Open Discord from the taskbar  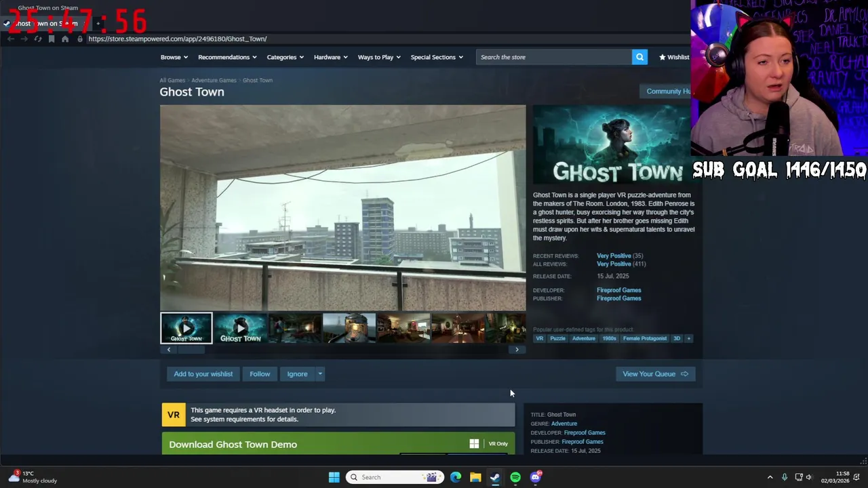(x=536, y=477)
